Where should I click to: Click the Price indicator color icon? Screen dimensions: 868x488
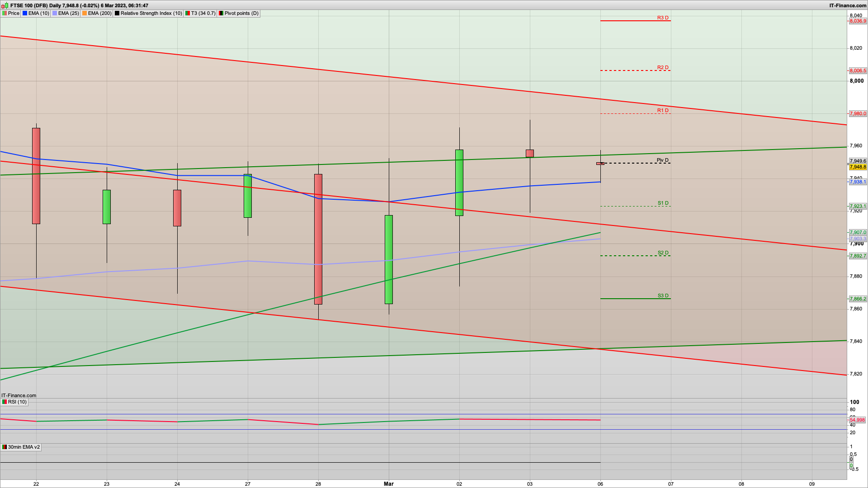5,14
